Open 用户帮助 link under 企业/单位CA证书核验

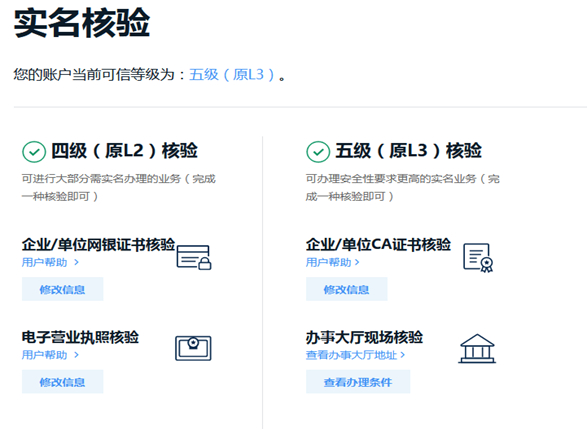[x=329, y=262]
